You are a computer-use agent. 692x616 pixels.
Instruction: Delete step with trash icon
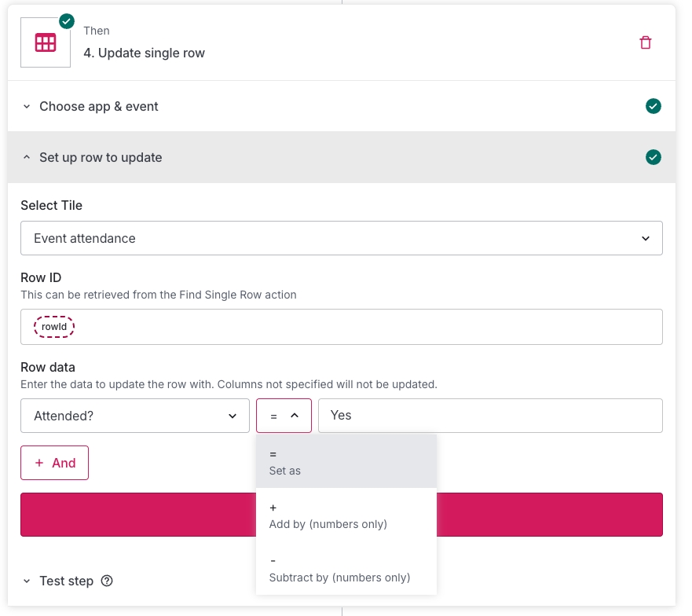pos(646,42)
